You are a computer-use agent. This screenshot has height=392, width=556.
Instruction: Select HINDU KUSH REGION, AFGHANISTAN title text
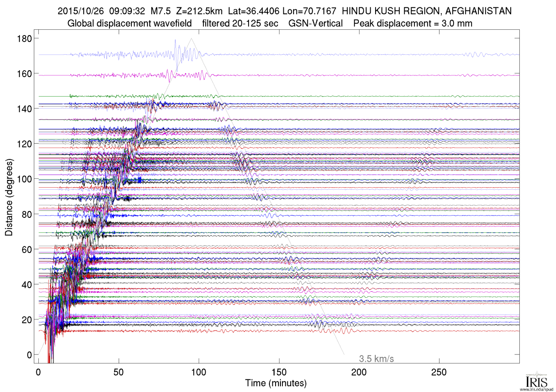(x=427, y=11)
